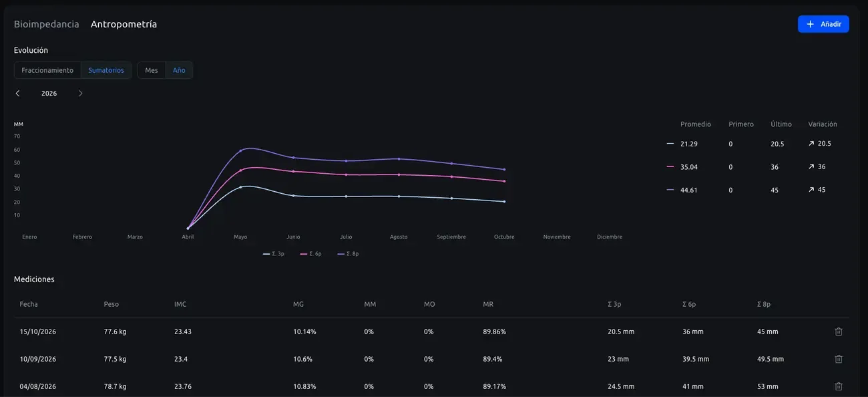Image resolution: width=868 pixels, height=397 pixels.
Task: Click the upward arrow next to variation 20.5
Action: tap(811, 144)
